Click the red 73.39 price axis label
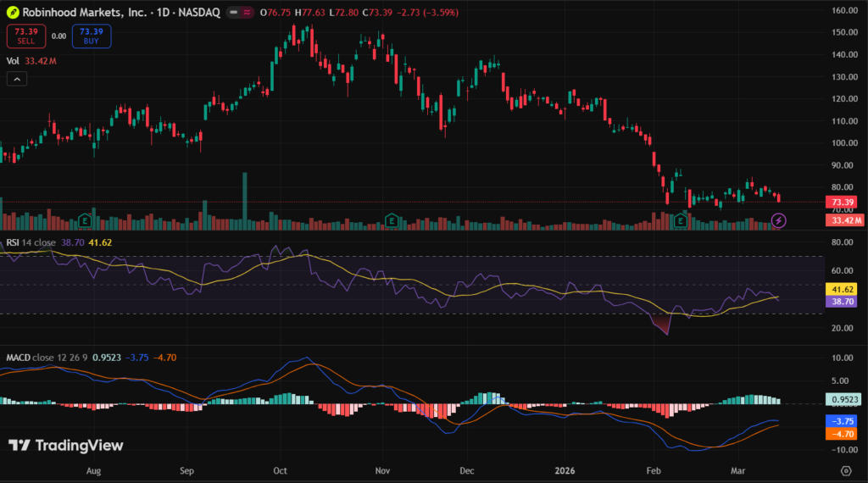This screenshot has height=483, width=868. (x=840, y=203)
